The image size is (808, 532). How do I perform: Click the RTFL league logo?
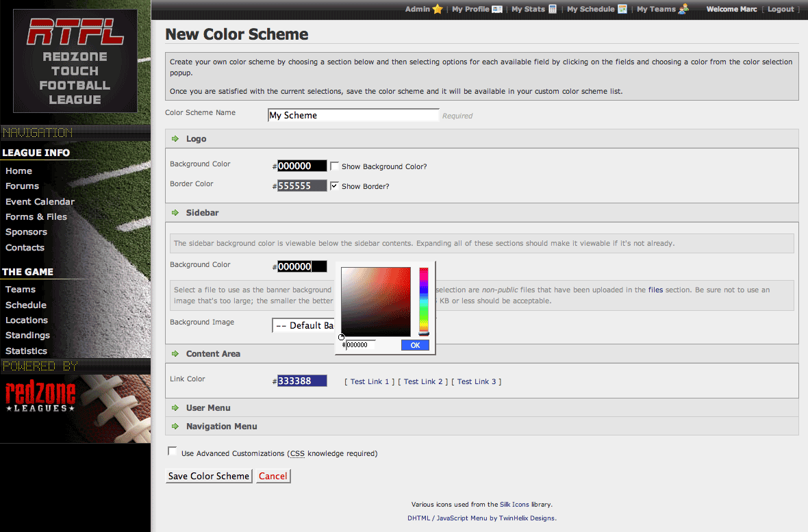pos(75,61)
